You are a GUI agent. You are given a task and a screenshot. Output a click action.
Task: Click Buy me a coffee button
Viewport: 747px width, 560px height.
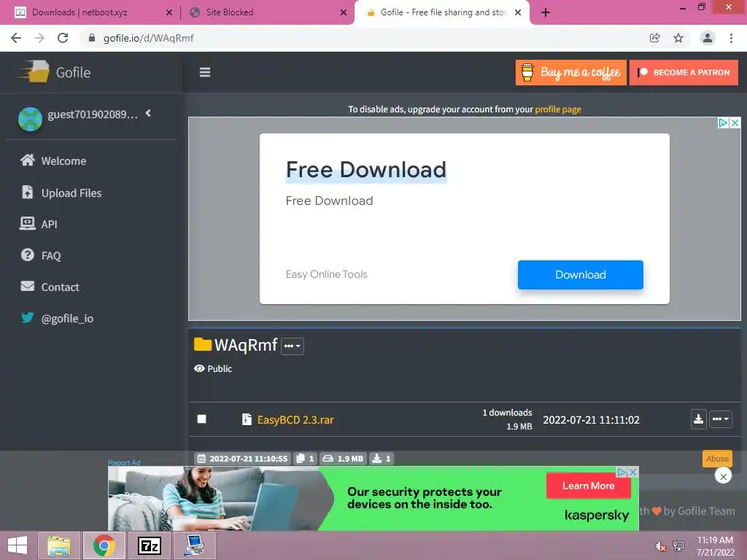570,72
